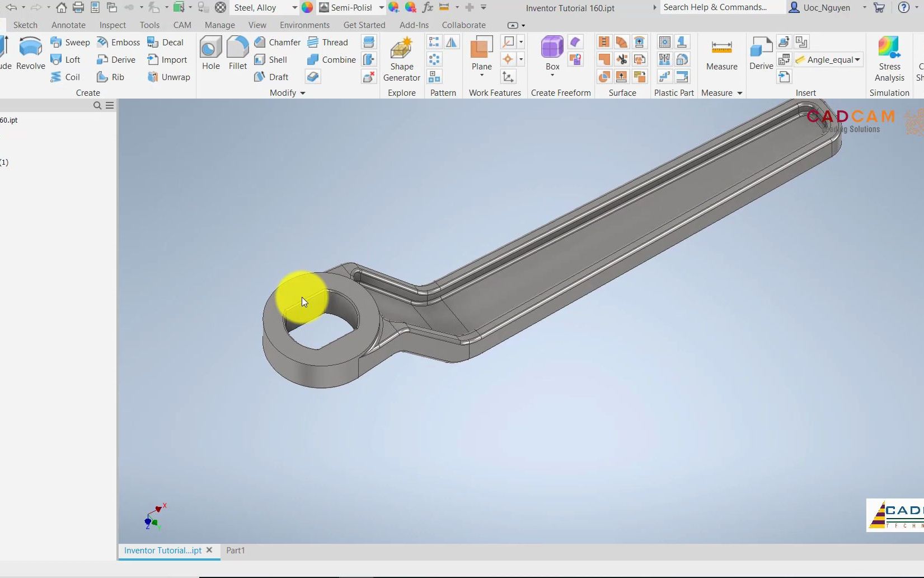Open the Shape Generator
Image resolution: width=924 pixels, height=578 pixels.
click(x=401, y=59)
